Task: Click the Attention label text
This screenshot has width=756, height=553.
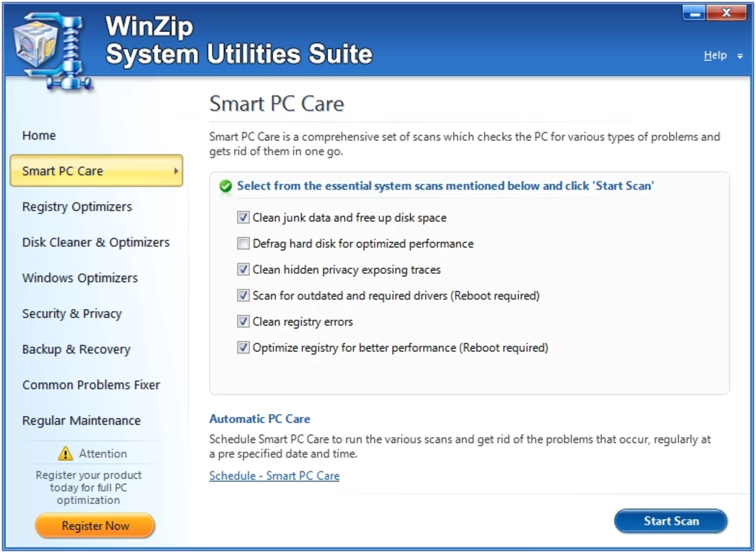Action: (102, 453)
